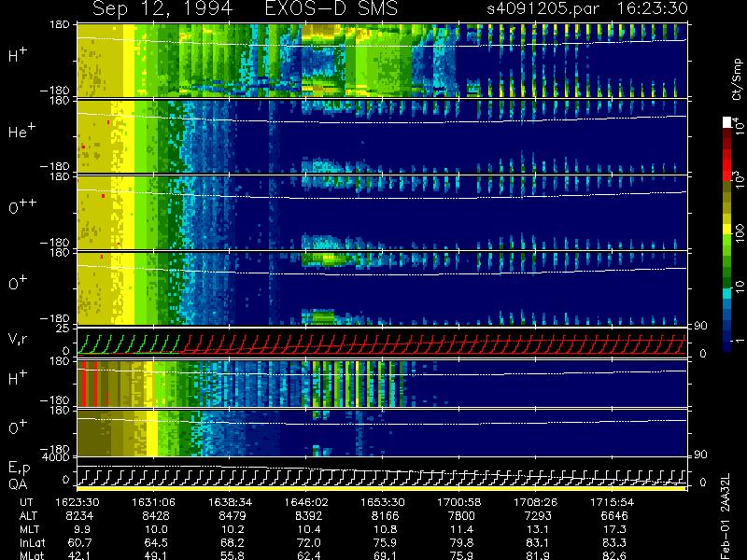This screenshot has height=560, width=747.
Task: Click the "Sep 12, 1994" date title
Action: tap(162, 9)
